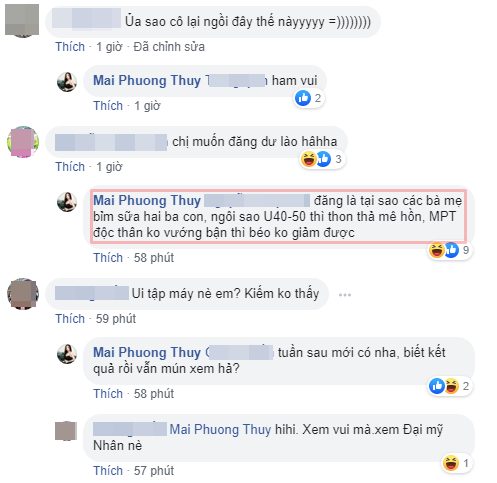Click Thích under the "chị muốn đăng dư lào" comment
This screenshot has width=497, height=483.
(x=70, y=166)
